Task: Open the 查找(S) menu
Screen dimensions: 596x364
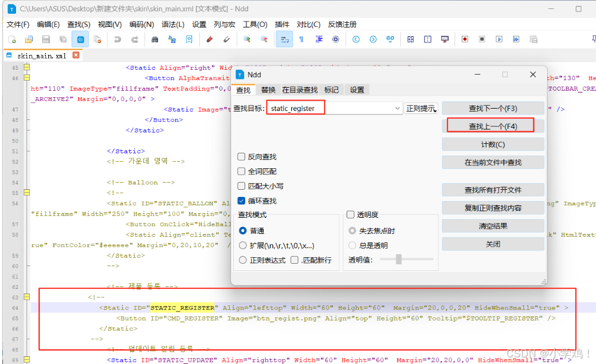Action: [x=79, y=24]
